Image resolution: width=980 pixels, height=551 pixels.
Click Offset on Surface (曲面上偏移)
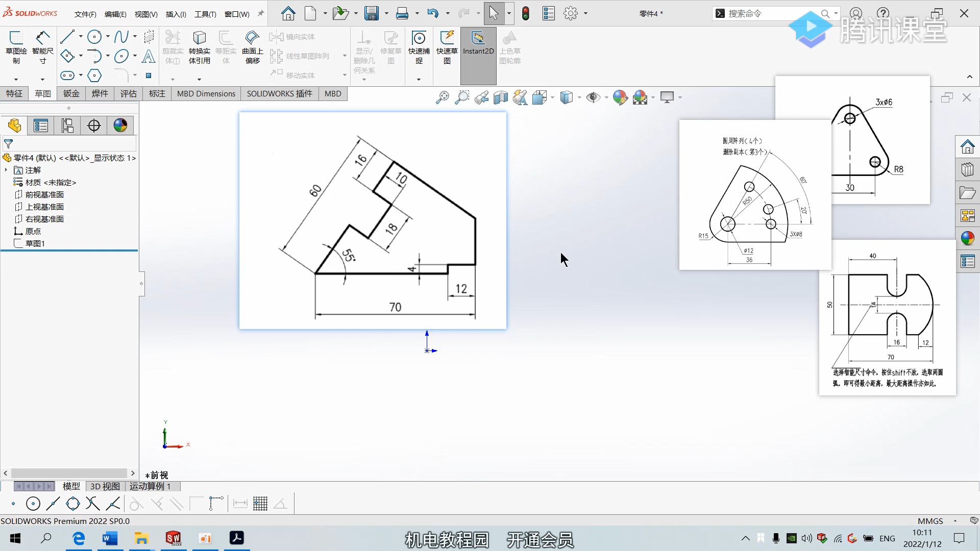[x=253, y=47]
